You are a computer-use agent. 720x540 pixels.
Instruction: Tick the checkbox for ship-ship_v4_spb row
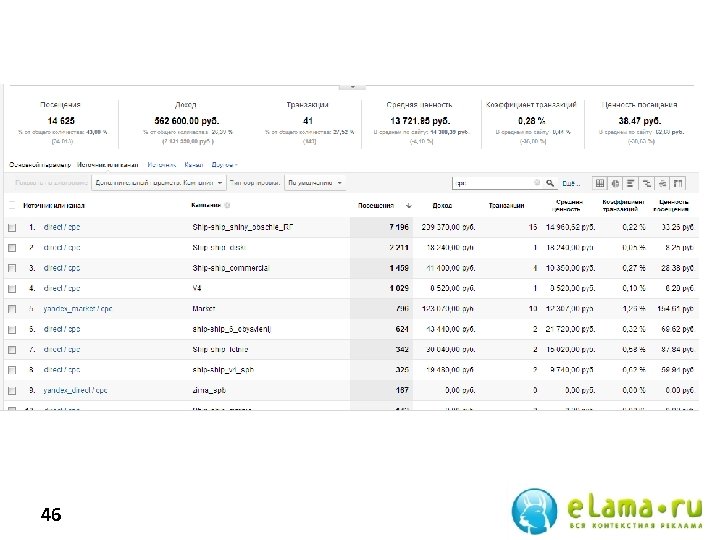(x=12, y=370)
